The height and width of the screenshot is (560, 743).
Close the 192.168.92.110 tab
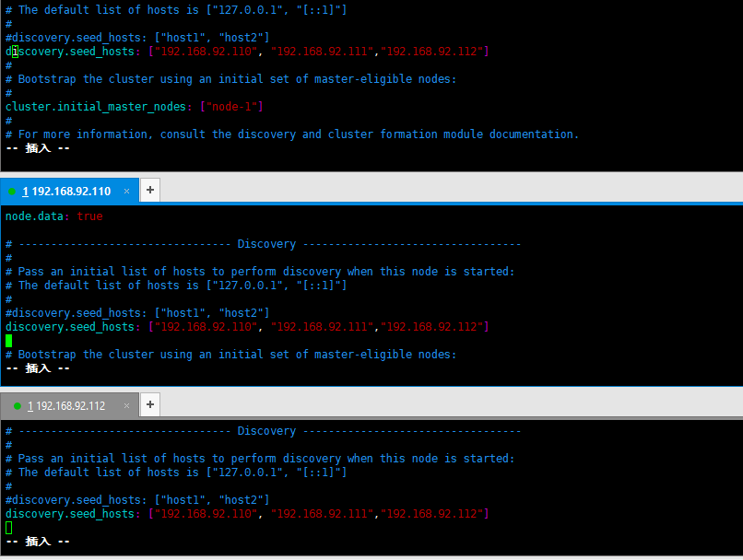[x=126, y=192]
